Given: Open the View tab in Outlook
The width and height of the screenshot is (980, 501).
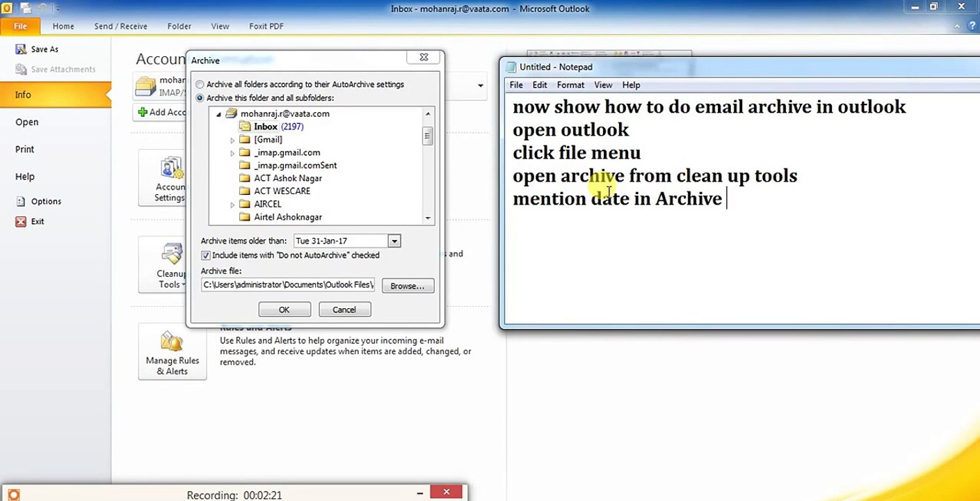Looking at the screenshot, I should (220, 26).
